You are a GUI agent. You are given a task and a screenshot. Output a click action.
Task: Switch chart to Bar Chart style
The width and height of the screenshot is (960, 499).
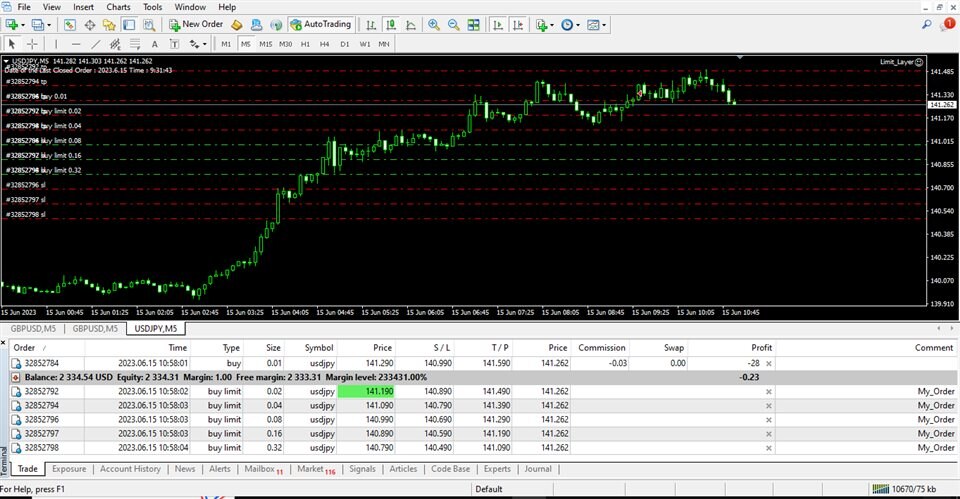[x=370, y=25]
